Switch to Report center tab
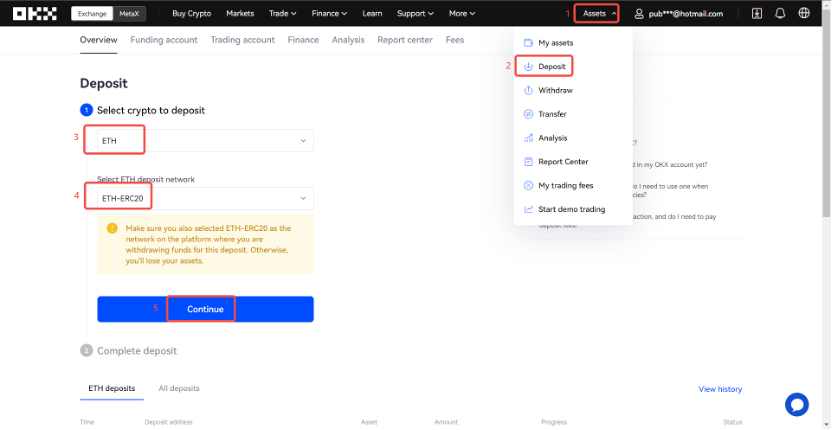 [405, 40]
